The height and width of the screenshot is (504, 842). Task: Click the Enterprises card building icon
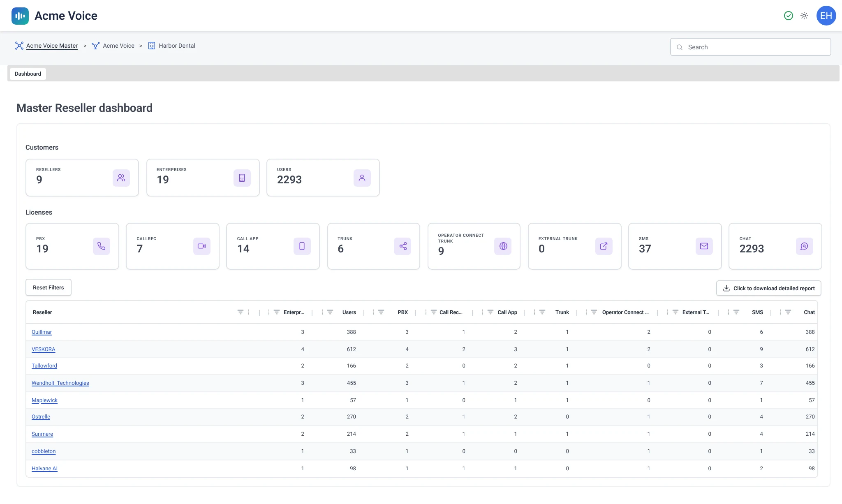click(x=242, y=178)
